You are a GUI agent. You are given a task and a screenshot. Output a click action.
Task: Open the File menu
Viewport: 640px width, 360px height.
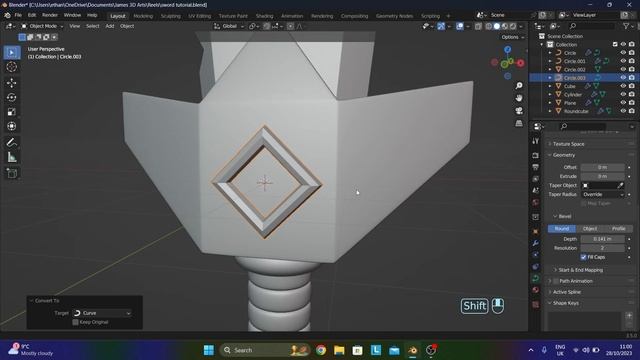18,15
